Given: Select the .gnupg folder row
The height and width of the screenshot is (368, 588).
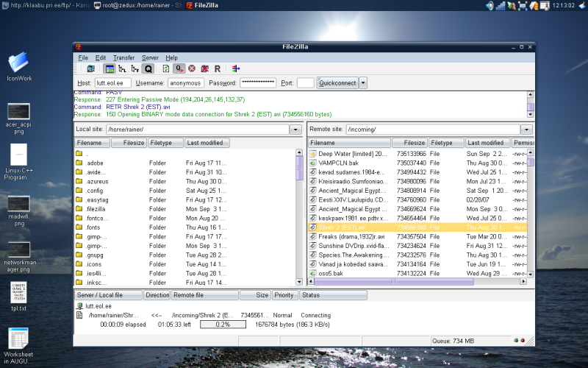Looking at the screenshot, I should [185, 255].
